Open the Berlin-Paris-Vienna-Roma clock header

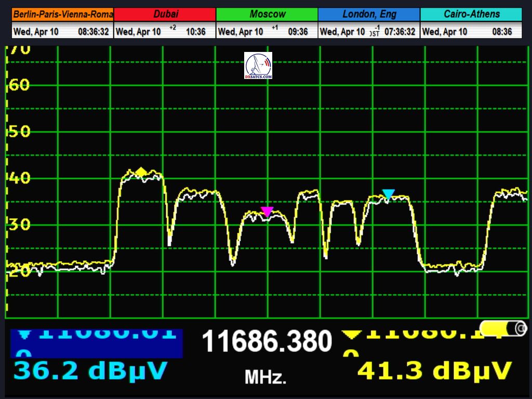point(62,15)
